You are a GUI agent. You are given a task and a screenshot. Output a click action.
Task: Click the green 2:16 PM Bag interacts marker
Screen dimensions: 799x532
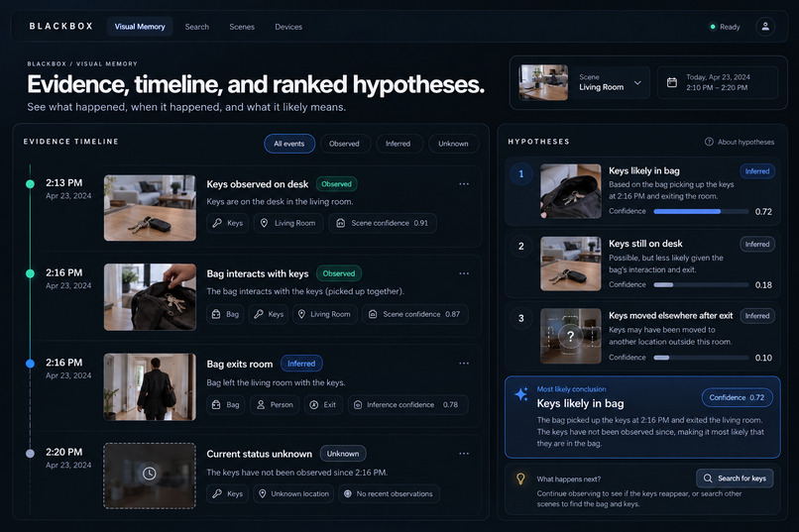30,273
